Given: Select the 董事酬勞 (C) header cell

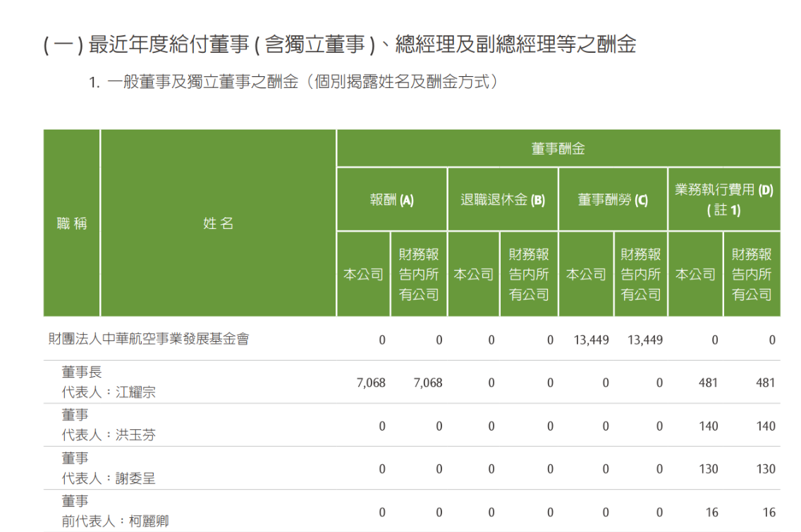Looking at the screenshot, I should point(612,199).
